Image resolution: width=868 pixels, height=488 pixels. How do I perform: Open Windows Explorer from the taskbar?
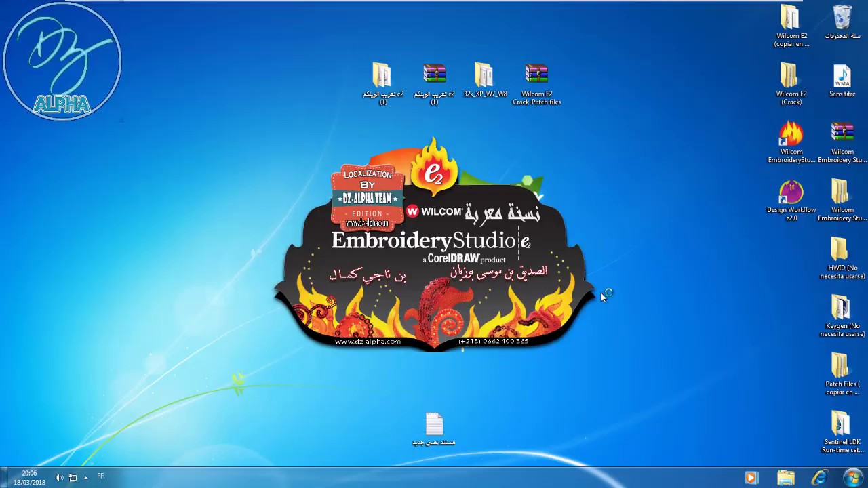(785, 478)
